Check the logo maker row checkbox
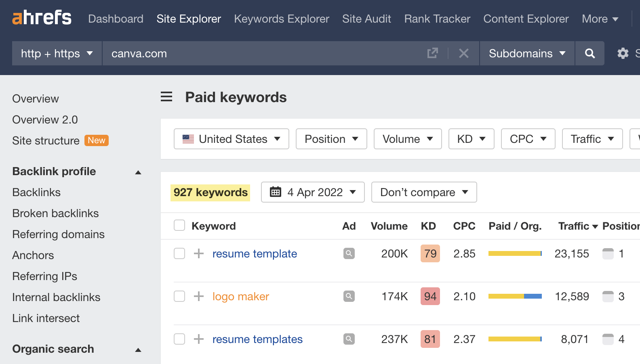This screenshot has height=364, width=640. tap(179, 296)
